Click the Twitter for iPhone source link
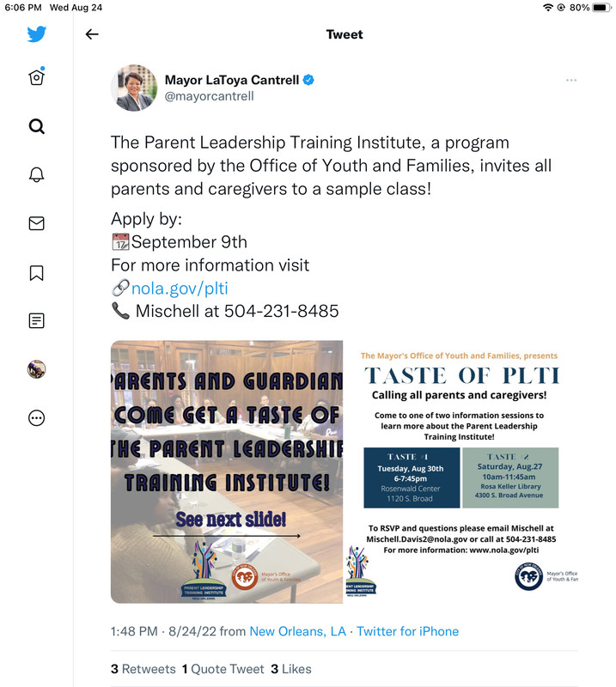This screenshot has height=687, width=616. click(408, 631)
